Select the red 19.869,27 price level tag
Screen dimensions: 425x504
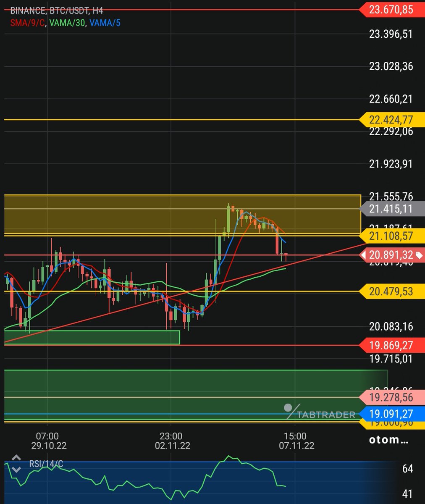pyautogui.click(x=392, y=345)
